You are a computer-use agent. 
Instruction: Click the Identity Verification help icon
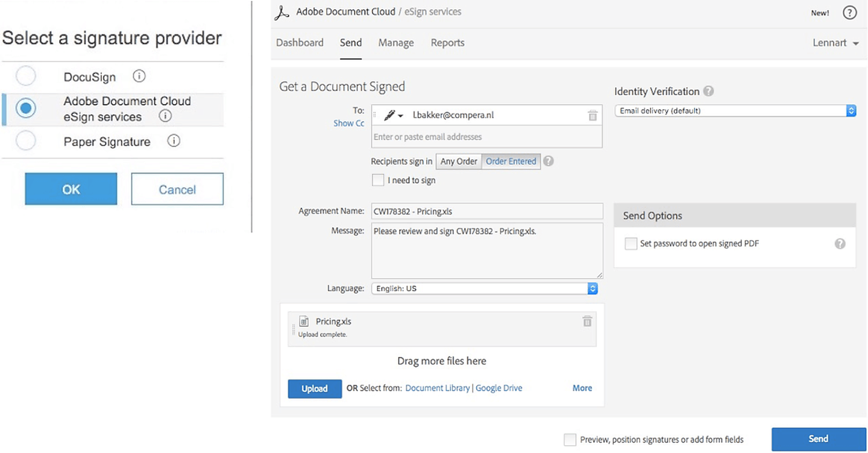709,91
